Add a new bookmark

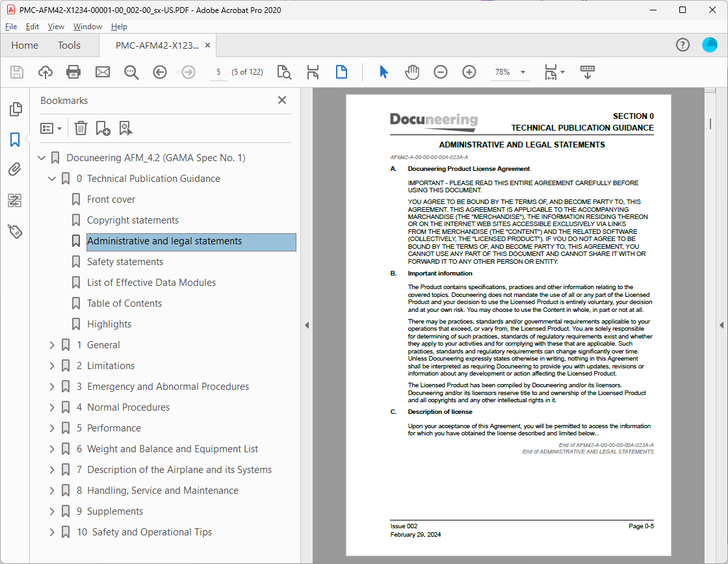click(x=103, y=128)
